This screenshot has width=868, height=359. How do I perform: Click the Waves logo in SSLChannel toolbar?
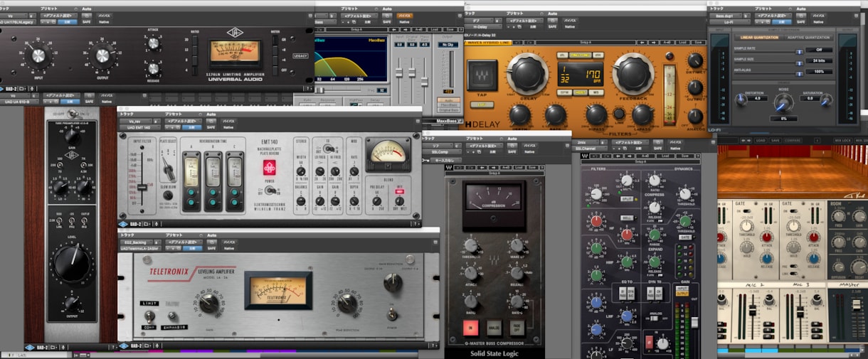pos(584,156)
